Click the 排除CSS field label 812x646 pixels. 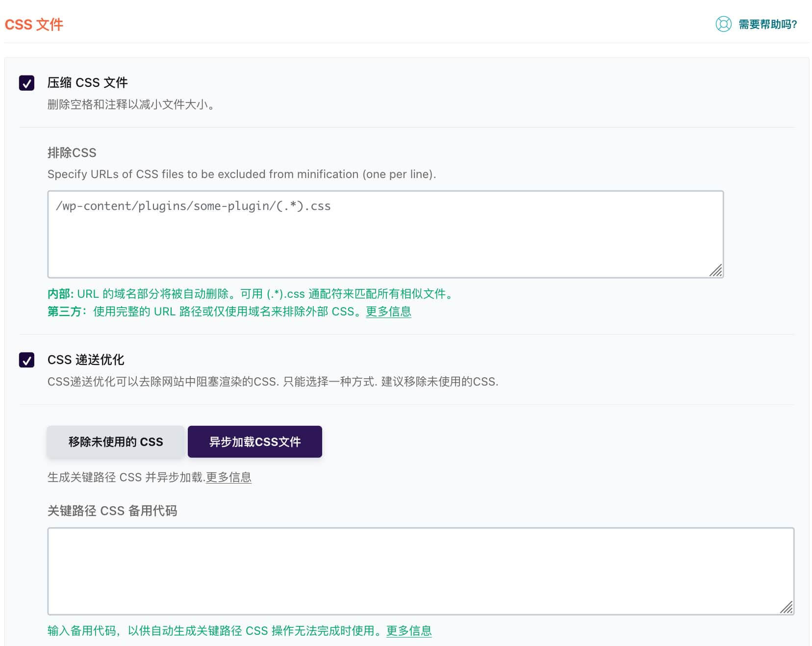point(72,153)
